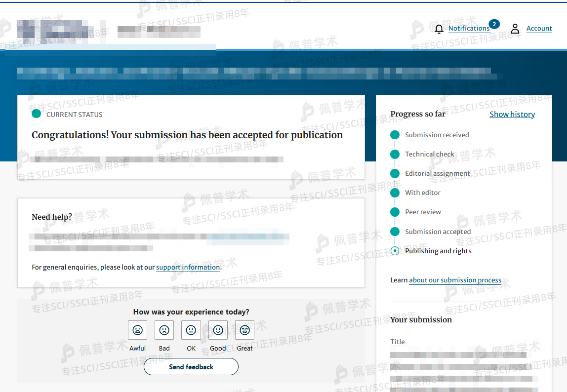Click the notifications bell icon
The width and height of the screenshot is (567, 392).
[439, 29]
